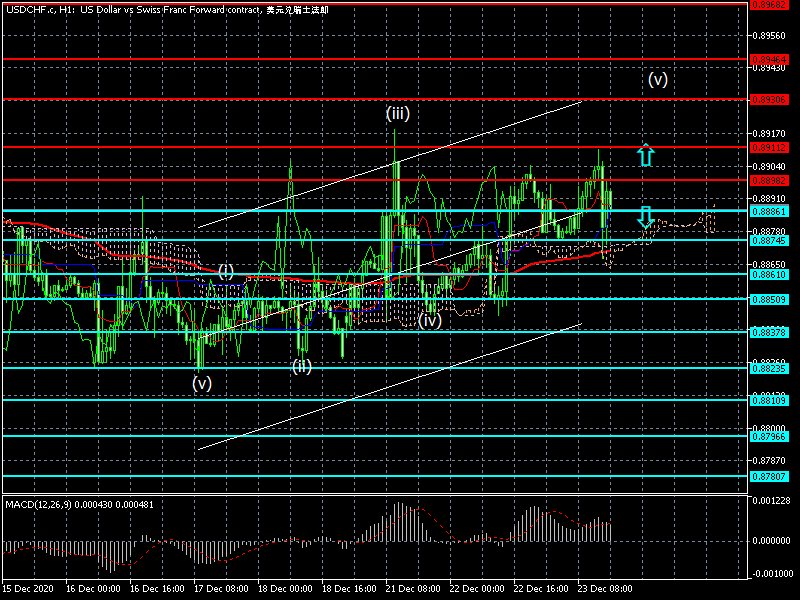The height and width of the screenshot is (600, 800).
Task: Click the 22 Dec 16:00 time label
Action: 541,589
